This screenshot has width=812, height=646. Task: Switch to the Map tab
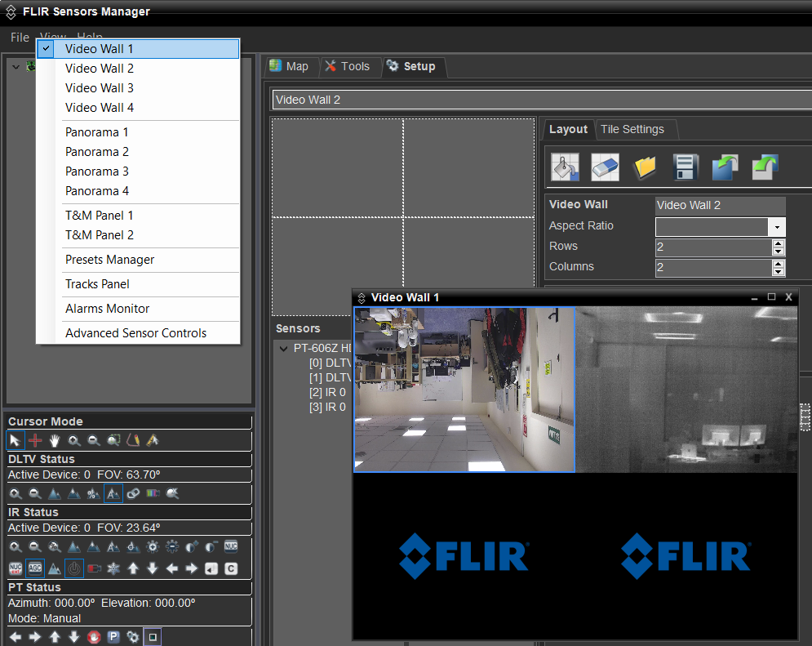291,67
